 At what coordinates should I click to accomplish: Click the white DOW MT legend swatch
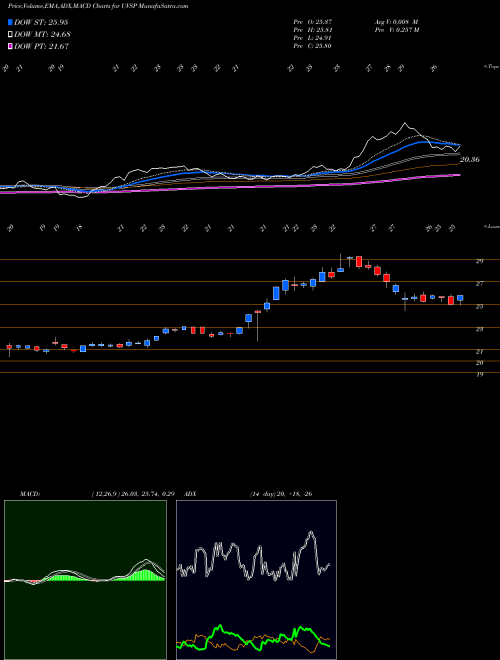(10, 35)
